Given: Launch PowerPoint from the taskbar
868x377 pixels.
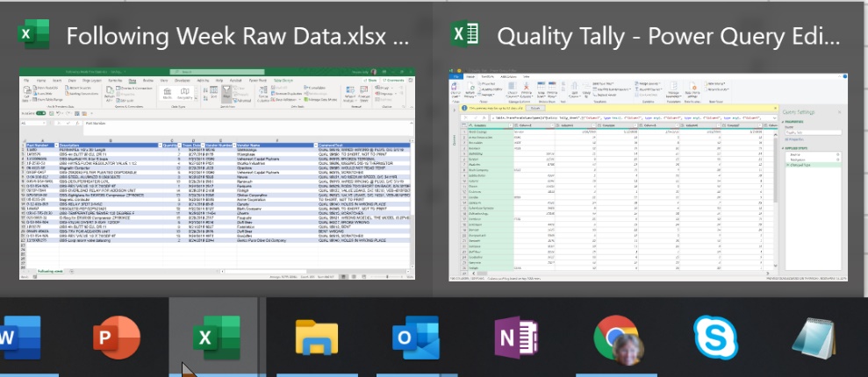Looking at the screenshot, I should pos(116,338).
